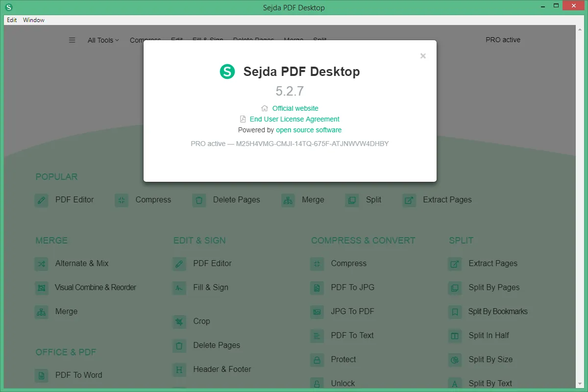This screenshot has height=392, width=588.
Task: Open the Split In Half tool
Action: 489,336
